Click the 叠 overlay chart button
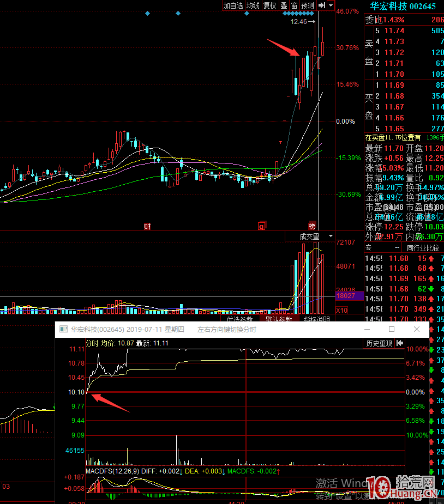 point(284,5)
